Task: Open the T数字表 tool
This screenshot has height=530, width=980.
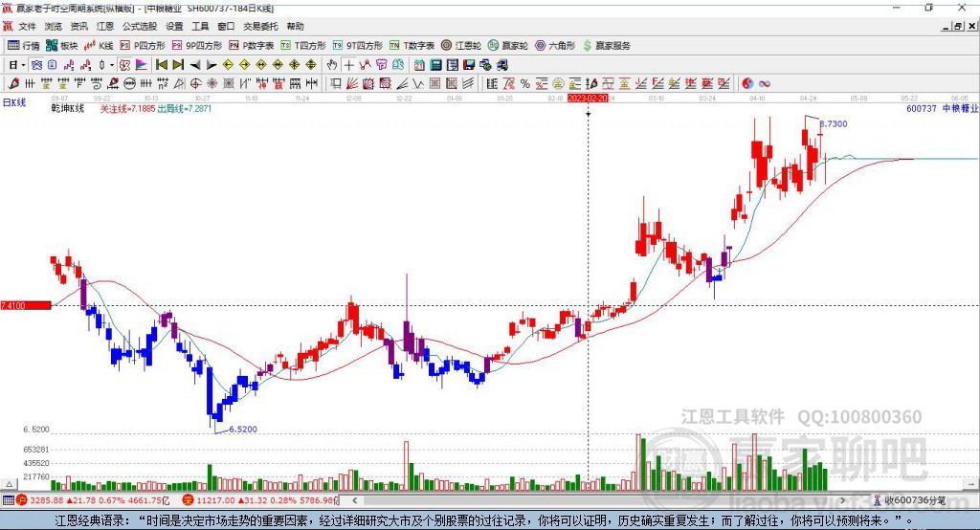Action: 412,46
